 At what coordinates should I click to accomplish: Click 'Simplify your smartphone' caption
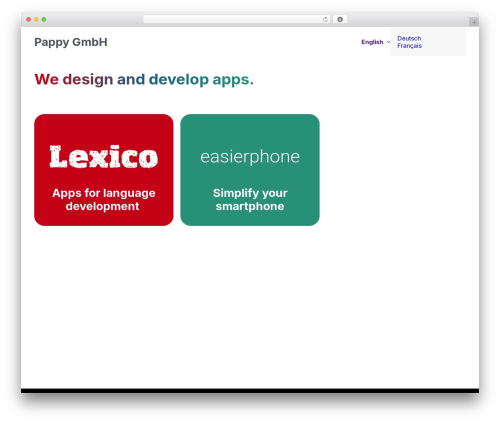[x=250, y=199]
